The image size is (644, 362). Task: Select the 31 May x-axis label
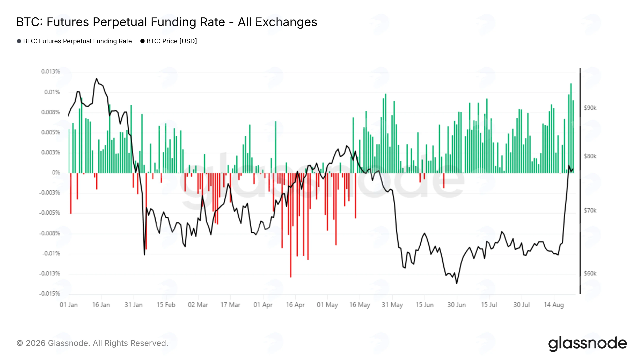pyautogui.click(x=392, y=305)
